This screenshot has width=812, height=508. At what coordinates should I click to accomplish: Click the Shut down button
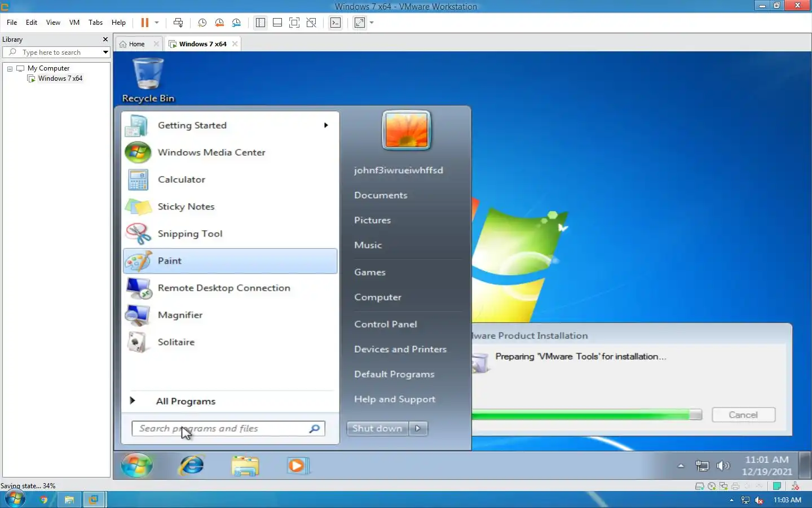click(377, 428)
